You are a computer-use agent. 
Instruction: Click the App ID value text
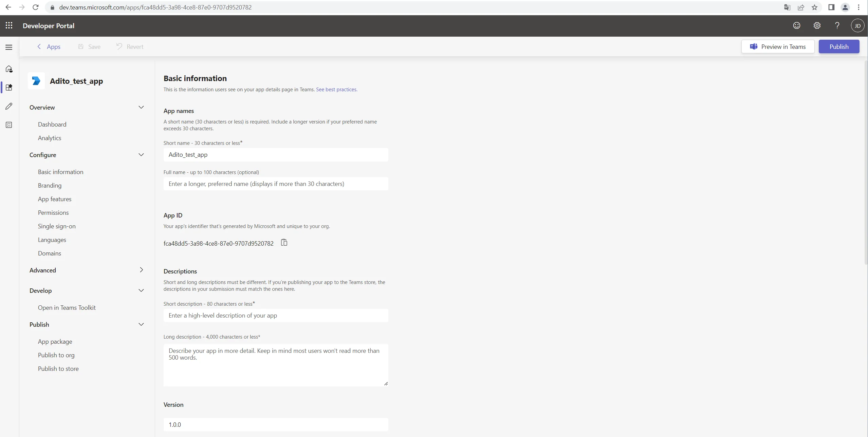tap(218, 244)
